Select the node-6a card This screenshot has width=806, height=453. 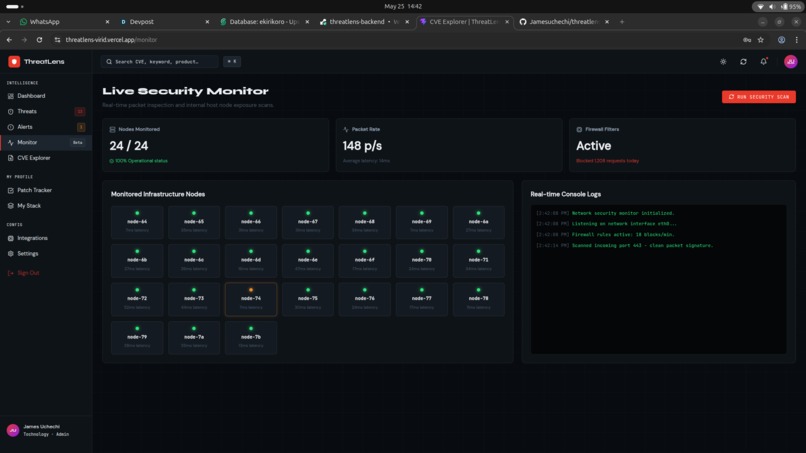(479, 222)
